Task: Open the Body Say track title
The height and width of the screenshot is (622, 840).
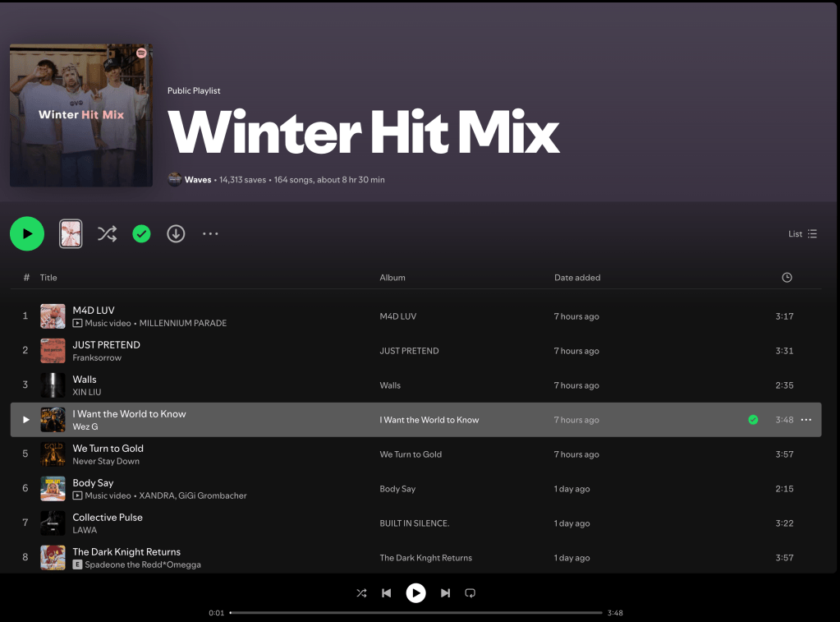Action: [94, 483]
